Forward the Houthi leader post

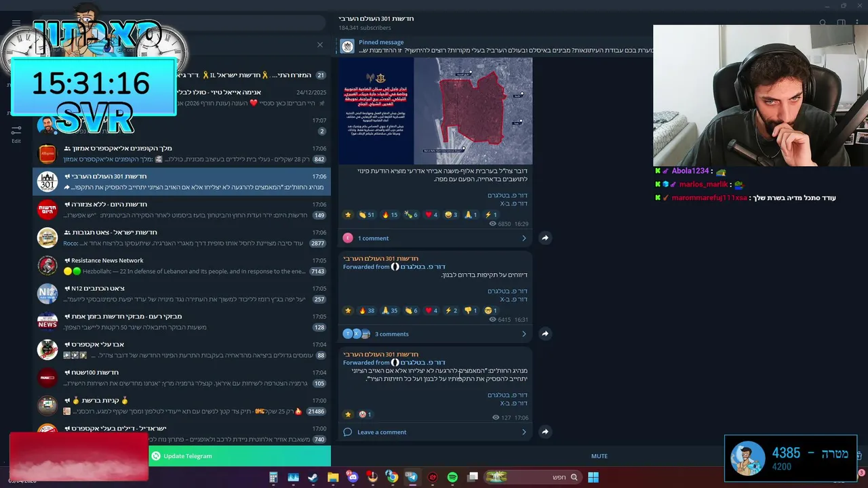click(545, 432)
